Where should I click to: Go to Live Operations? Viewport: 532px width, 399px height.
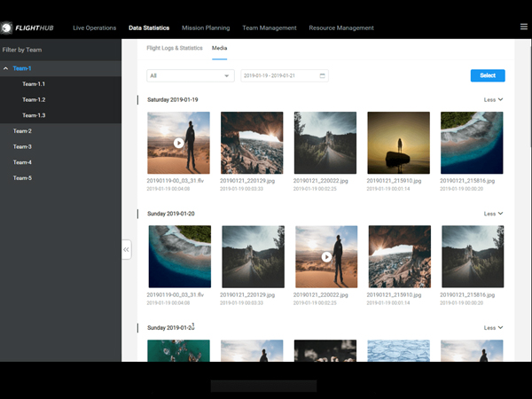click(x=94, y=27)
